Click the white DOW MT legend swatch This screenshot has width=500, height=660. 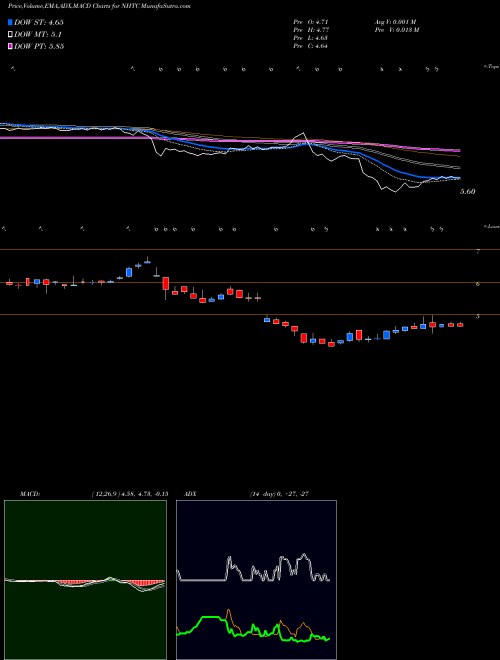click(11, 35)
